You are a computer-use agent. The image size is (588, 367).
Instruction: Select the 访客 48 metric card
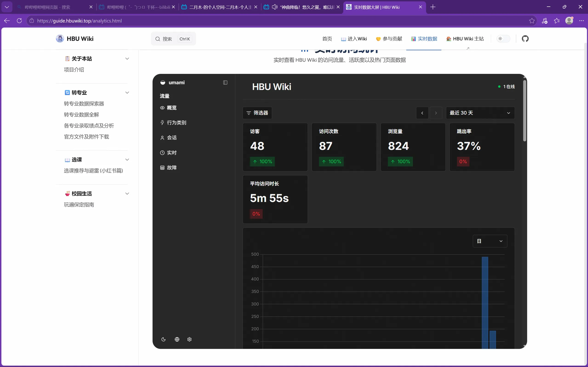(x=275, y=147)
